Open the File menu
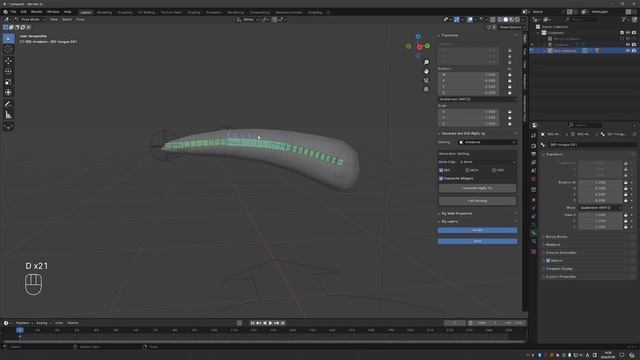Image resolution: width=640 pixels, height=360 pixels. [x=13, y=12]
